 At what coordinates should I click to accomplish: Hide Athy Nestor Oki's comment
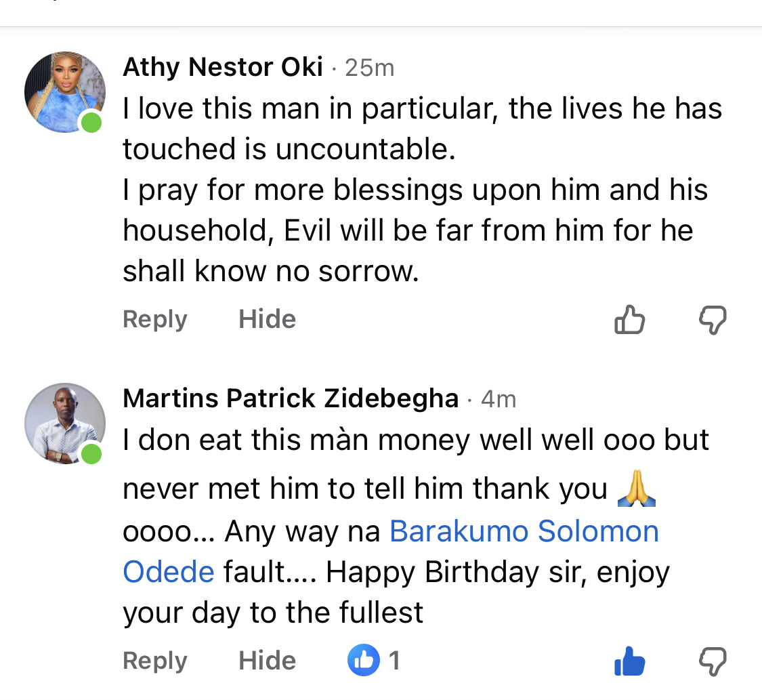(x=267, y=319)
